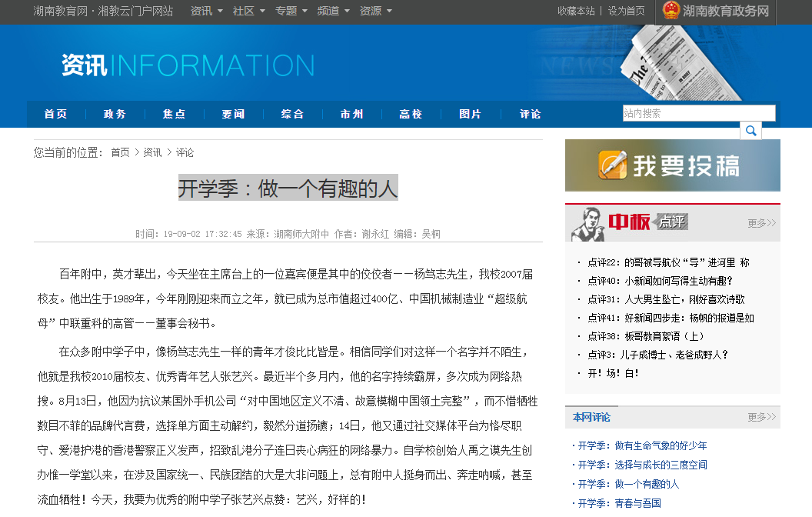
Task: Click 更多 next to 中板点评
Action: [761, 223]
